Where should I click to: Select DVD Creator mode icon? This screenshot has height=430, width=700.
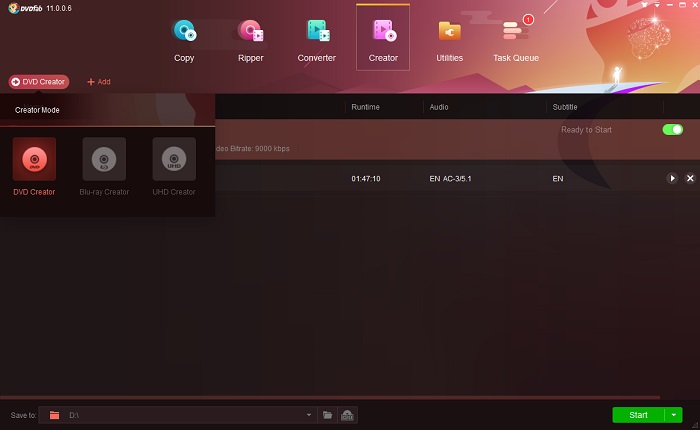(x=34, y=159)
